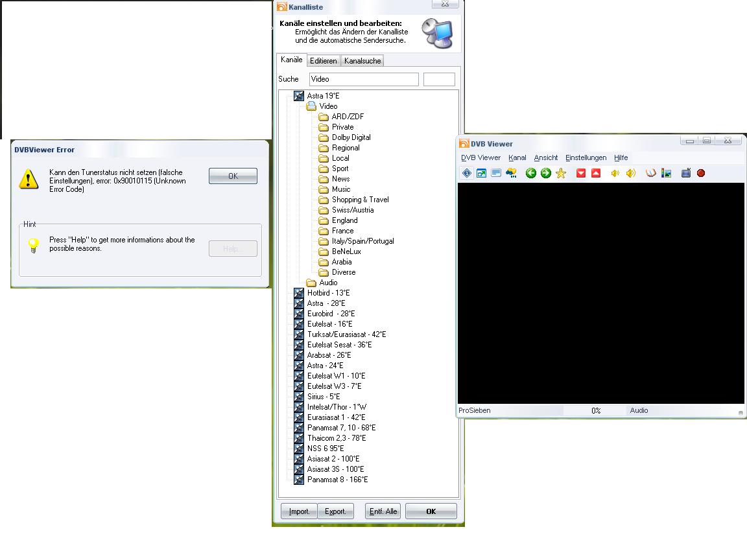This screenshot has height=560, width=747.
Task: Dismiss the DVBViewer Error with OK
Action: coord(233,176)
